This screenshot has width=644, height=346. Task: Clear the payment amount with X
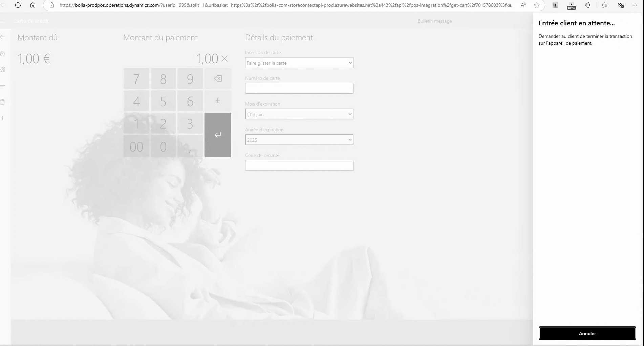click(224, 59)
